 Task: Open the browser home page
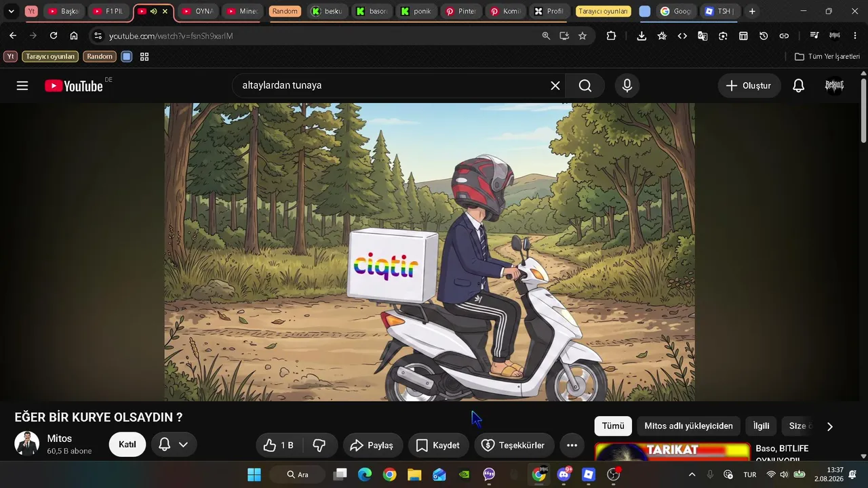tap(74, 36)
